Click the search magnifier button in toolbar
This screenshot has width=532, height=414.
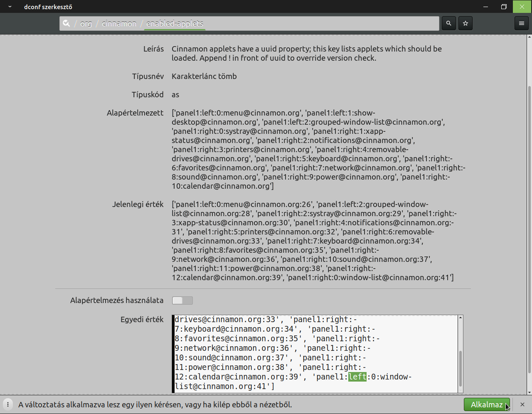click(448, 23)
